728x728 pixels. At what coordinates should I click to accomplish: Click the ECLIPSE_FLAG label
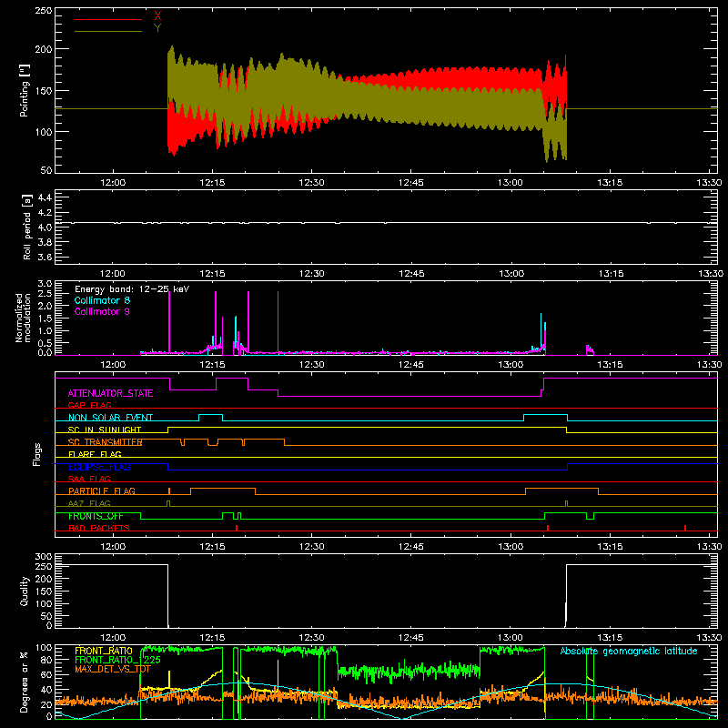point(99,467)
